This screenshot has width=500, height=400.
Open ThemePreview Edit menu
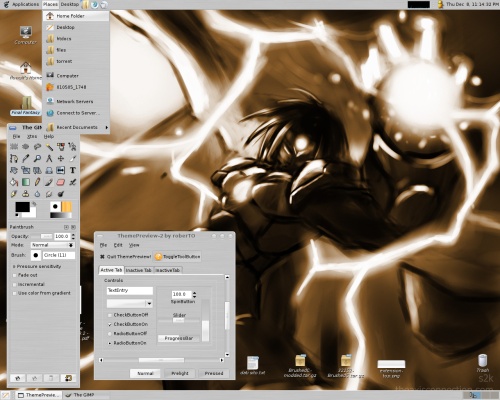coord(118,245)
